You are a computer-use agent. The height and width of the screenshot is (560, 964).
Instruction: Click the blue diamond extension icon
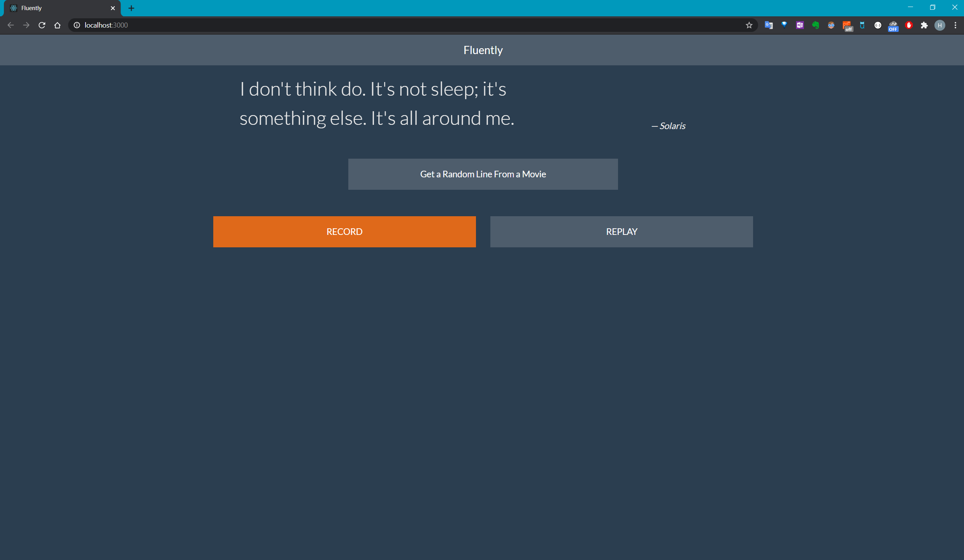(x=784, y=25)
